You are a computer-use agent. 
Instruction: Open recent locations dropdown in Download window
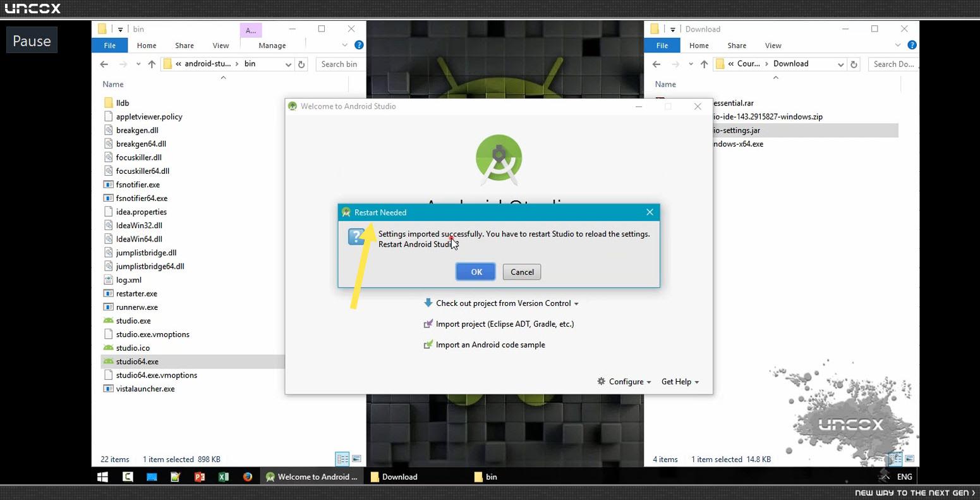[691, 64]
